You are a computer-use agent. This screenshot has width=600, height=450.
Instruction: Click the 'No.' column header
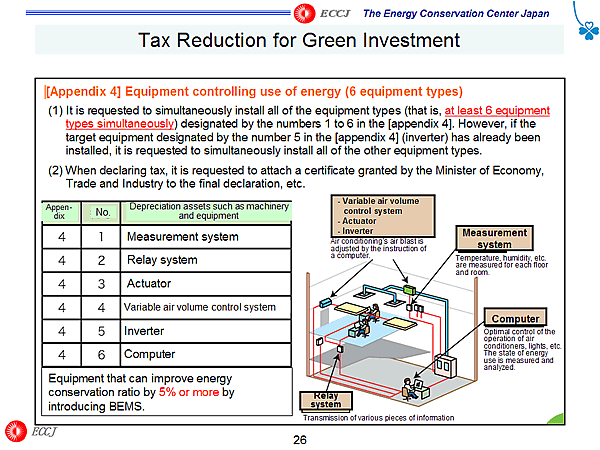point(102,212)
